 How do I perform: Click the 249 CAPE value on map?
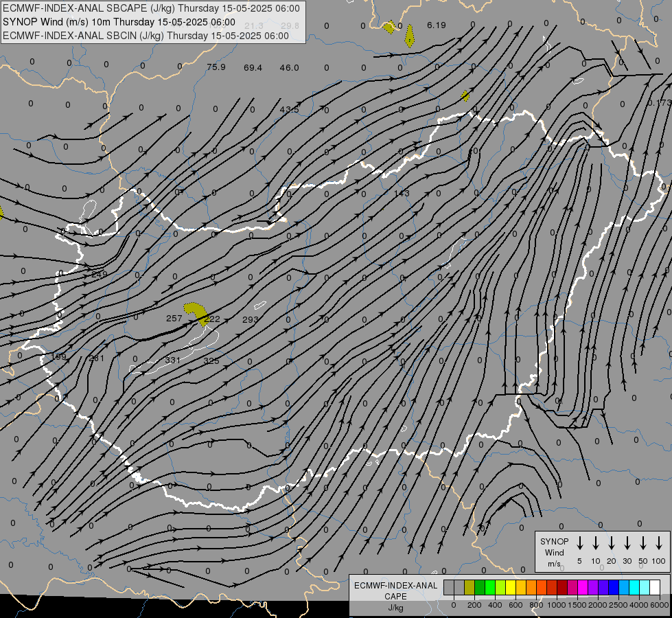coord(100,275)
